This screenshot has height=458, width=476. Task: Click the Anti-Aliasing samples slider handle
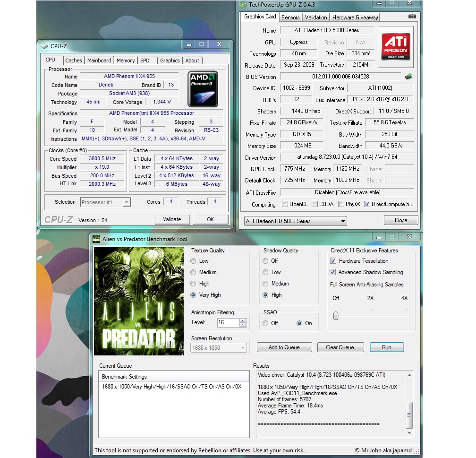(335, 315)
